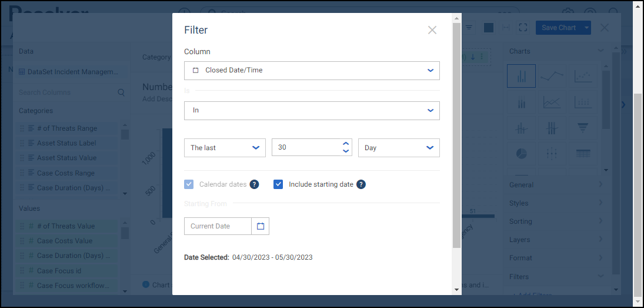The width and height of the screenshot is (644, 308).
Task: Select the 'Asset Status Label' category
Action: [67, 143]
